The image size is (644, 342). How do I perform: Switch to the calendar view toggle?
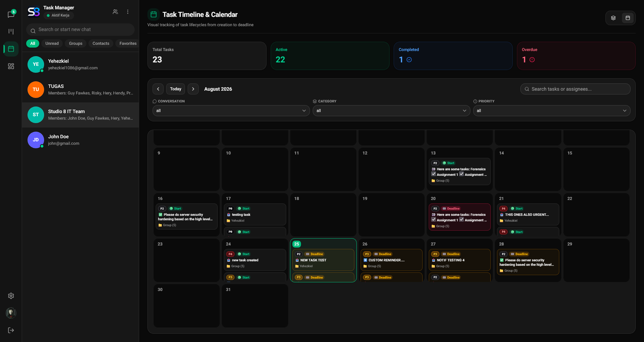tap(628, 18)
